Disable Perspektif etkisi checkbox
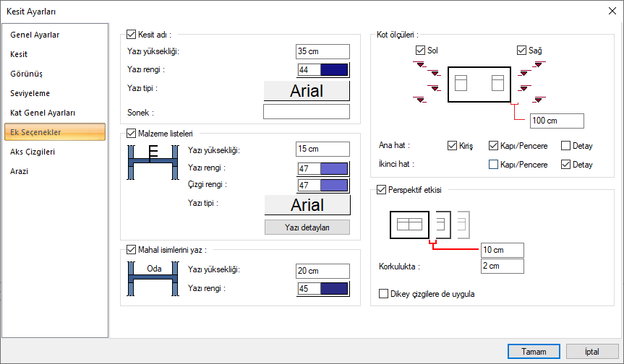Screen dimensions: 624x364 point(382,189)
